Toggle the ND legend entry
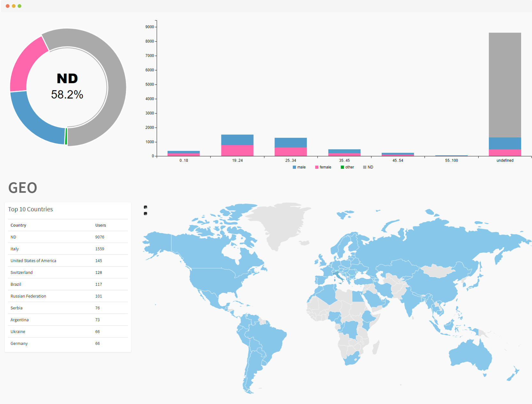This screenshot has height=404, width=532. pyautogui.click(x=368, y=167)
